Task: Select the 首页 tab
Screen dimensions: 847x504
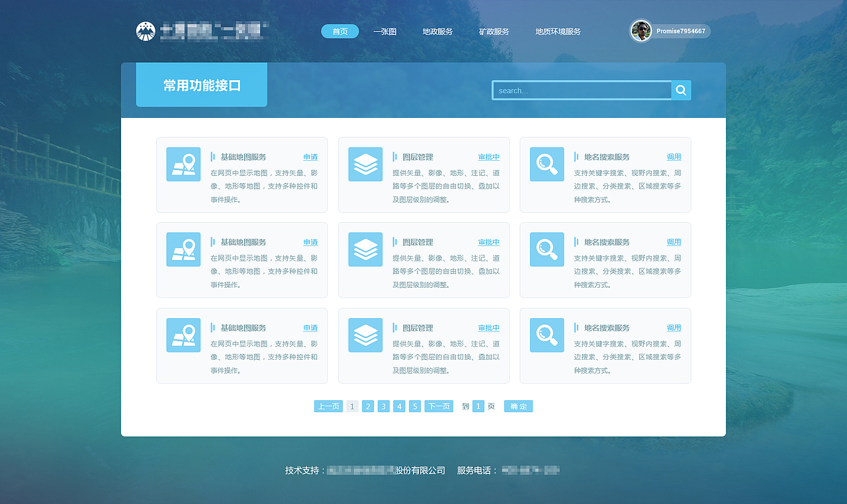Action: click(339, 31)
